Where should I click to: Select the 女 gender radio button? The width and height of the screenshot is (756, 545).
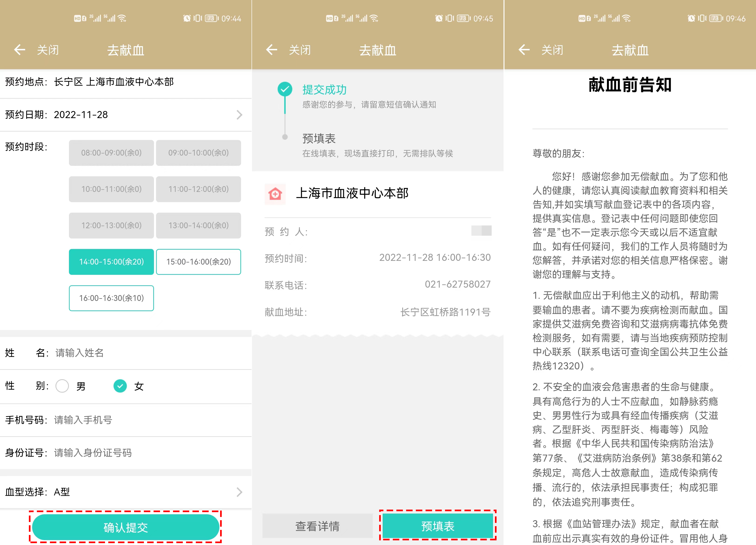click(120, 386)
